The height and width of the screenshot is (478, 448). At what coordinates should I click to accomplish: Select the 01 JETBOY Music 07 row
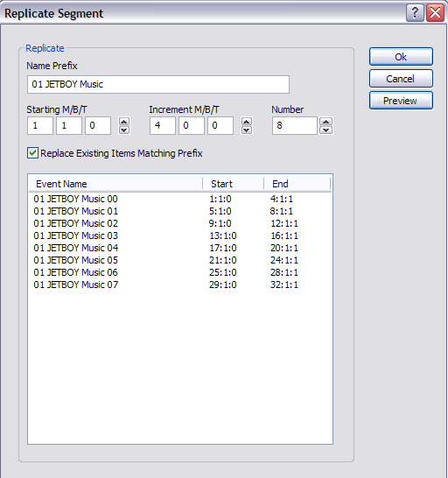(x=179, y=285)
